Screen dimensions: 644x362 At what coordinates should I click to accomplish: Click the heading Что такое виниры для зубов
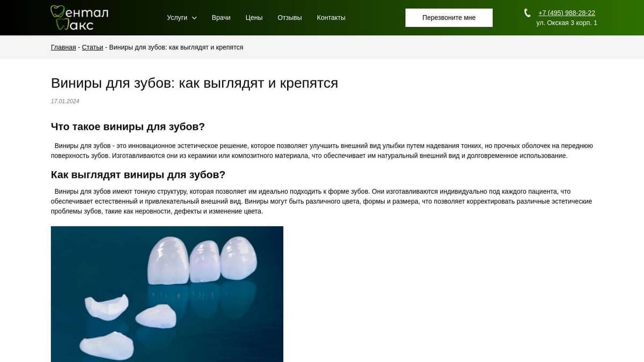[127, 127]
